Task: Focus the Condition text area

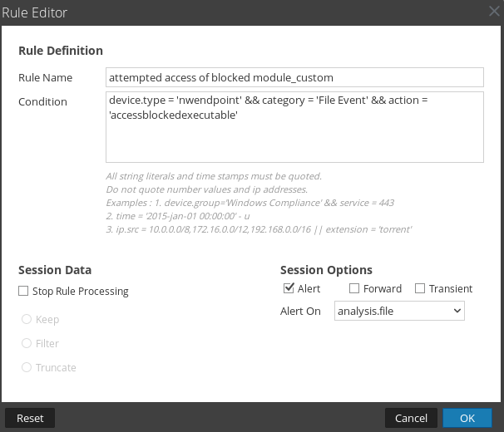Action: [294, 126]
